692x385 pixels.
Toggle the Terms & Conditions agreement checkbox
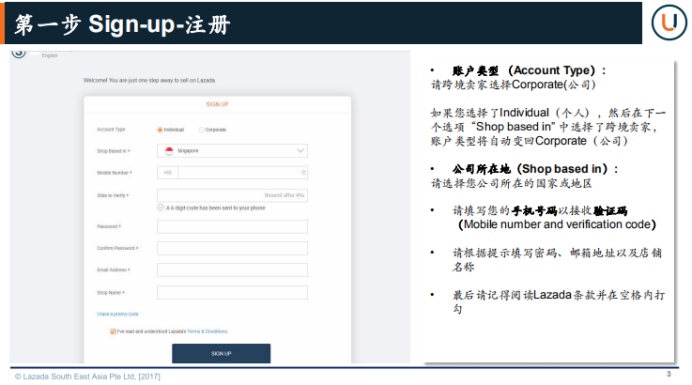(113, 331)
